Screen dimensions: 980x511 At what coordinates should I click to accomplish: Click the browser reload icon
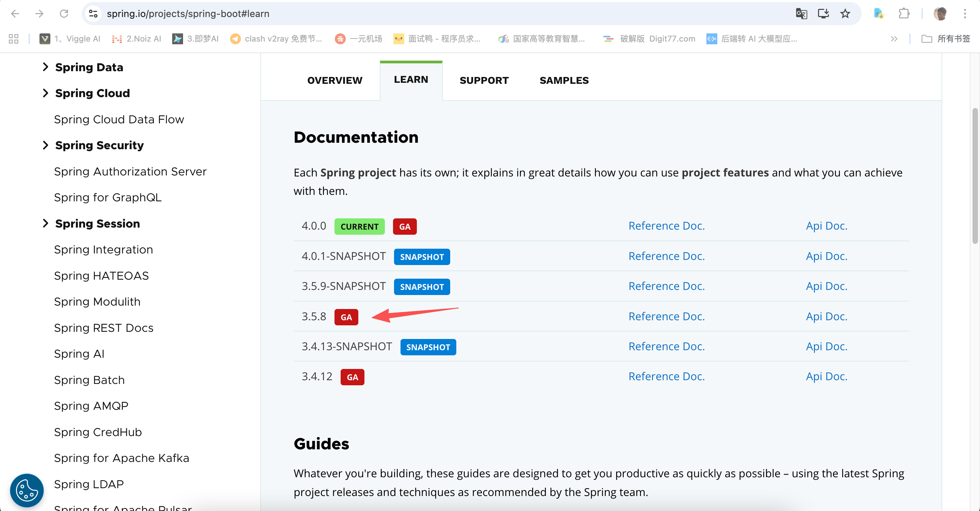pos(64,14)
